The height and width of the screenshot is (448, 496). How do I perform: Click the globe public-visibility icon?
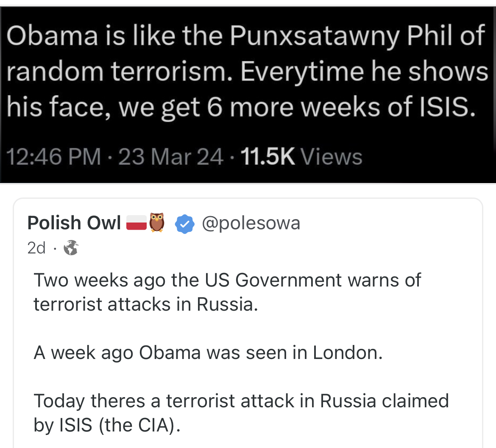point(71,248)
